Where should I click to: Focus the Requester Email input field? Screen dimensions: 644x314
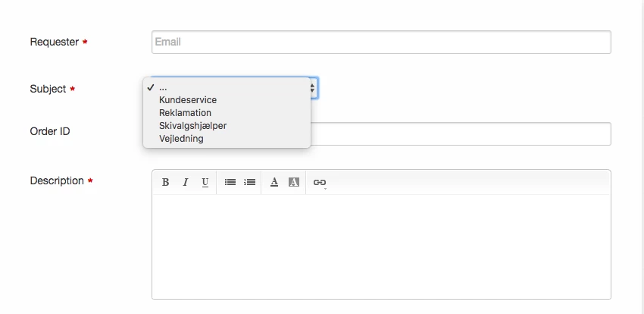[381, 42]
